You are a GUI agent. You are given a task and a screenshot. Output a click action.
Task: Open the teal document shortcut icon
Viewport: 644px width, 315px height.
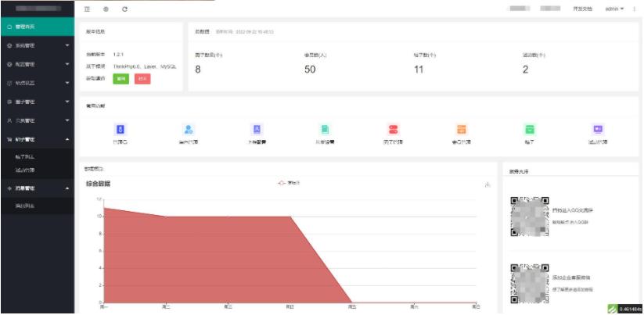click(x=325, y=130)
